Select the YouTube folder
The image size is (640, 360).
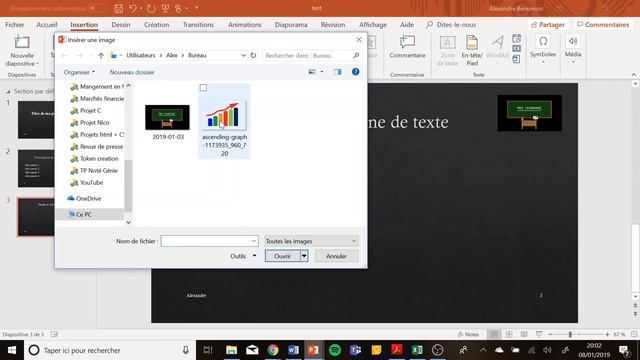pyautogui.click(x=87, y=182)
